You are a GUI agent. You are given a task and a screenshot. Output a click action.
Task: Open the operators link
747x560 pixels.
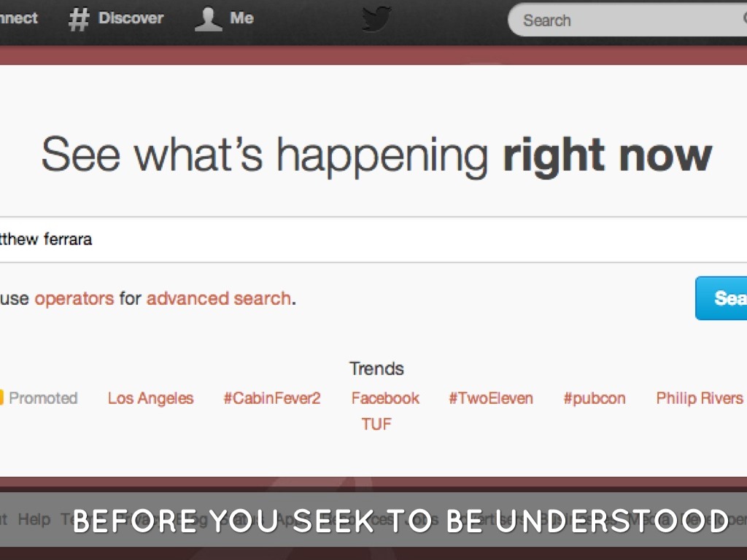[x=74, y=298]
